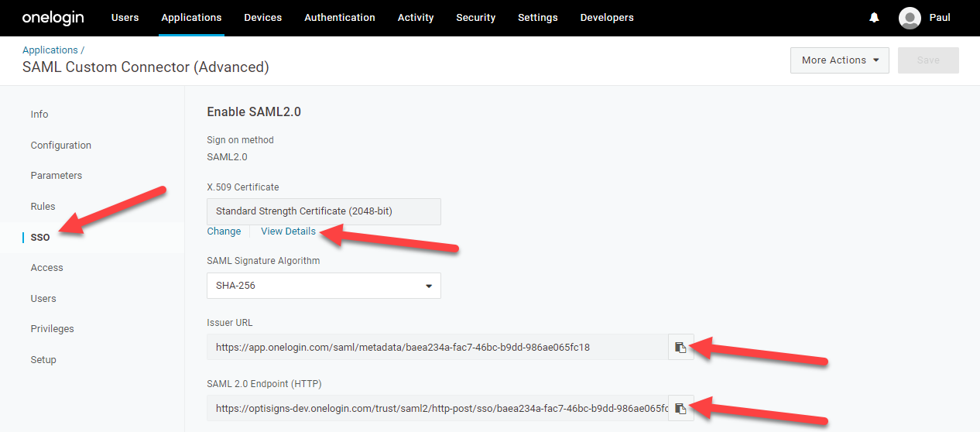Open the Developers menu
The image size is (980, 432).
607,18
